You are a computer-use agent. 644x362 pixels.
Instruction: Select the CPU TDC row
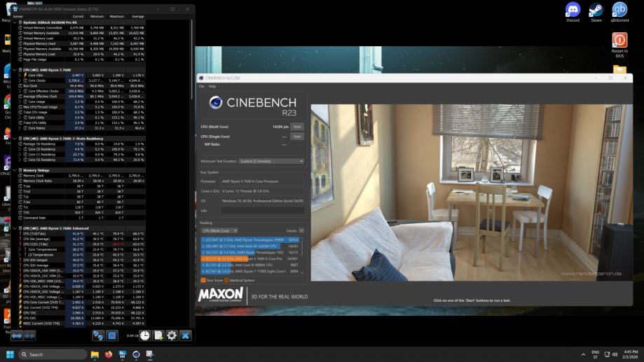click(x=81, y=313)
